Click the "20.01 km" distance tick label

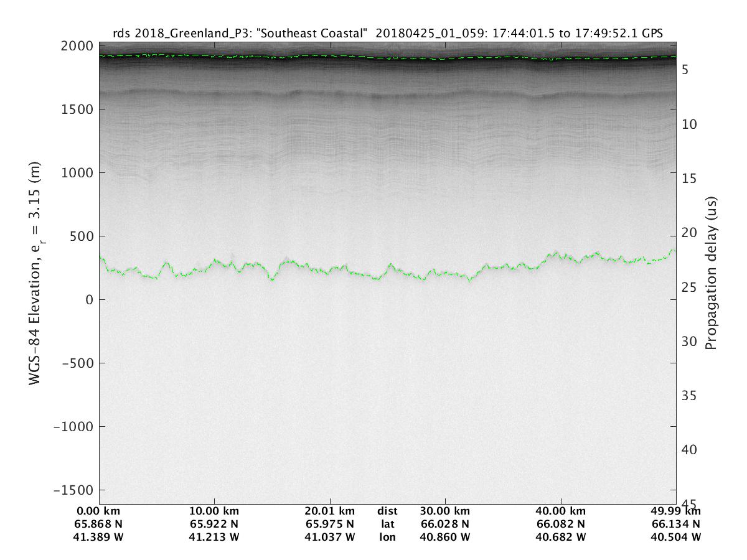(330, 511)
